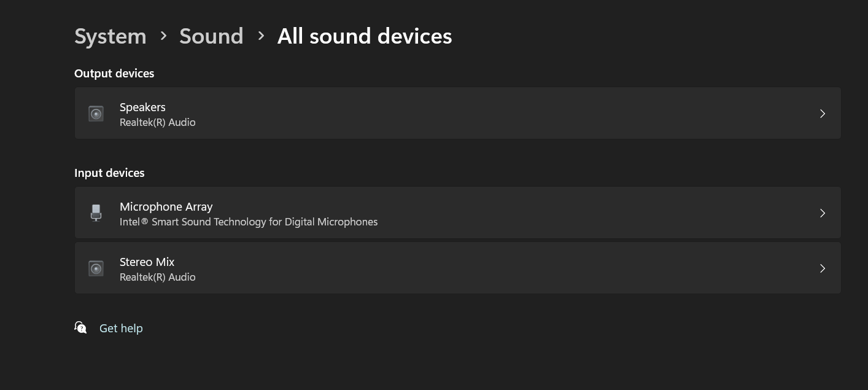
Task: Click the Get help question icon
Action: [x=80, y=327]
